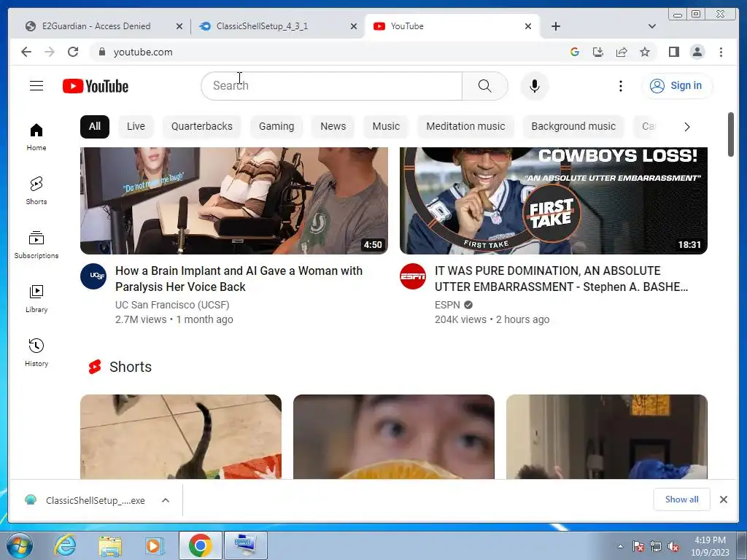The image size is (747, 560).
Task: Open Library in sidebar
Action: [36, 298]
